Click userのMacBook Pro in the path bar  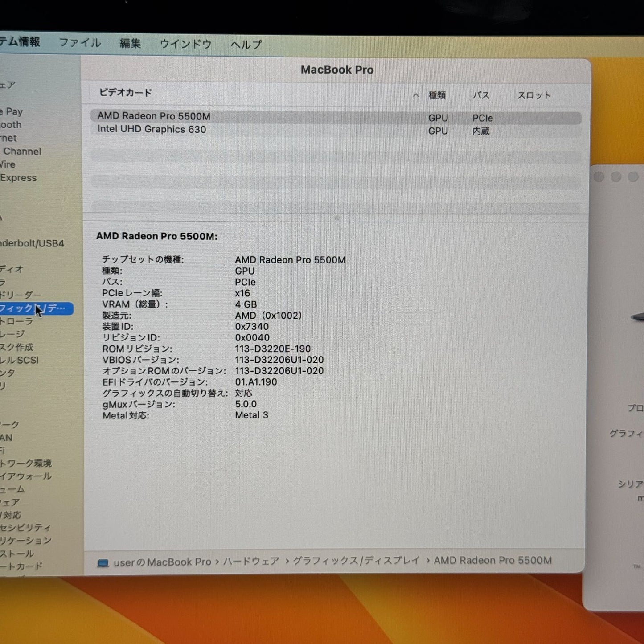(162, 562)
